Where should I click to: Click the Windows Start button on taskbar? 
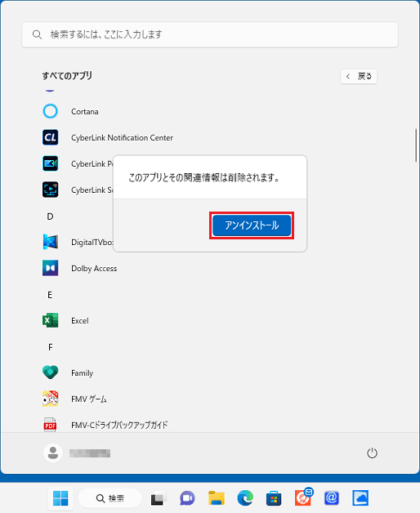(60, 498)
